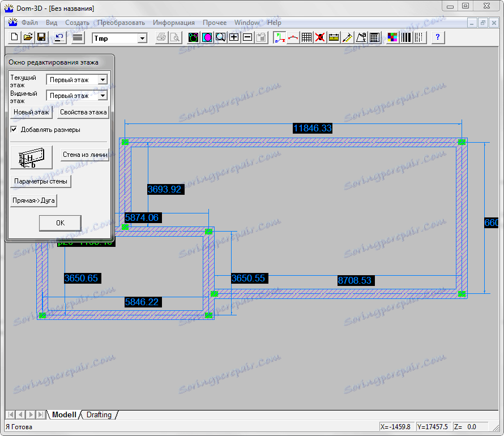The image size is (504, 436).
Task: Open the Создать menu
Action: [77, 23]
